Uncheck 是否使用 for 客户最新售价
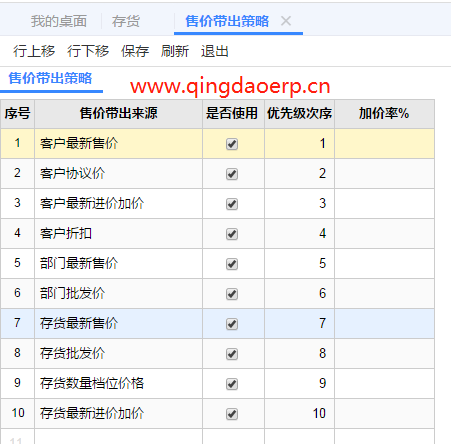Image resolution: width=451 pixels, height=444 pixels. pos(232,144)
